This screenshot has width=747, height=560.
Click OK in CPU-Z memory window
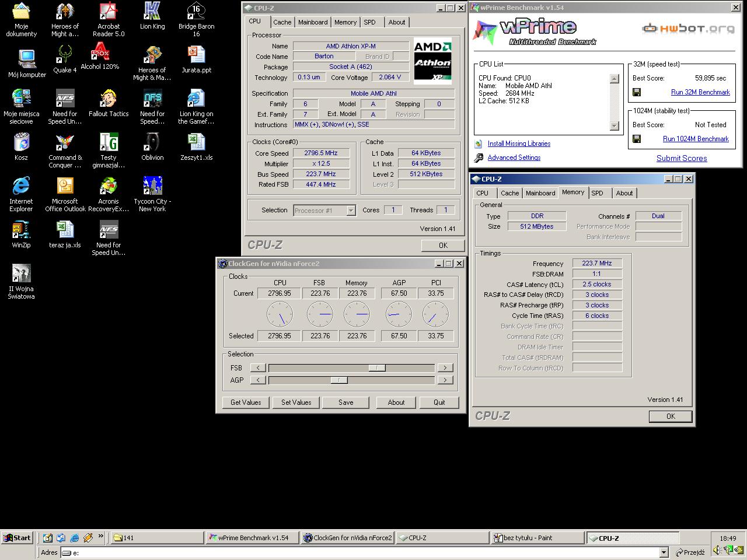pyautogui.click(x=671, y=416)
